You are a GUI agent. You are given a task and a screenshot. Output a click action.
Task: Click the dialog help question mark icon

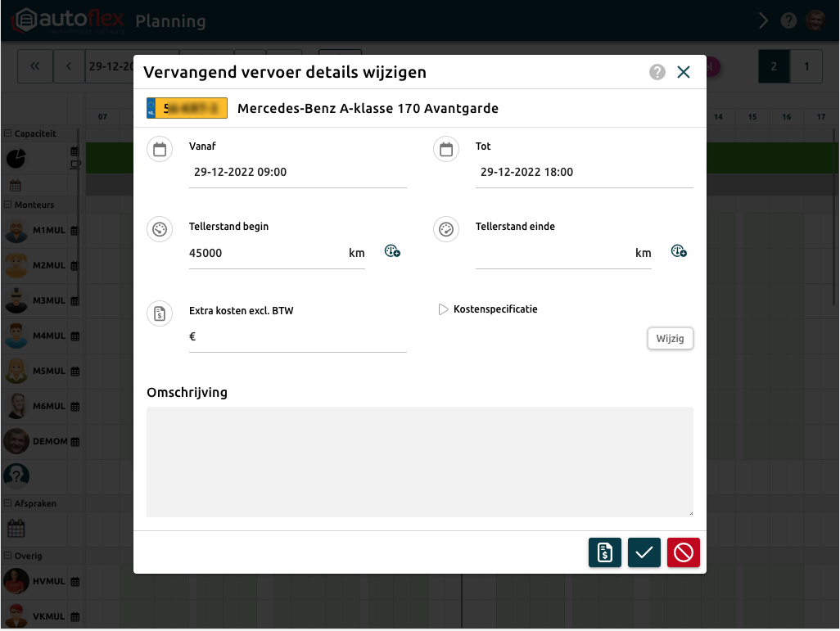point(657,72)
